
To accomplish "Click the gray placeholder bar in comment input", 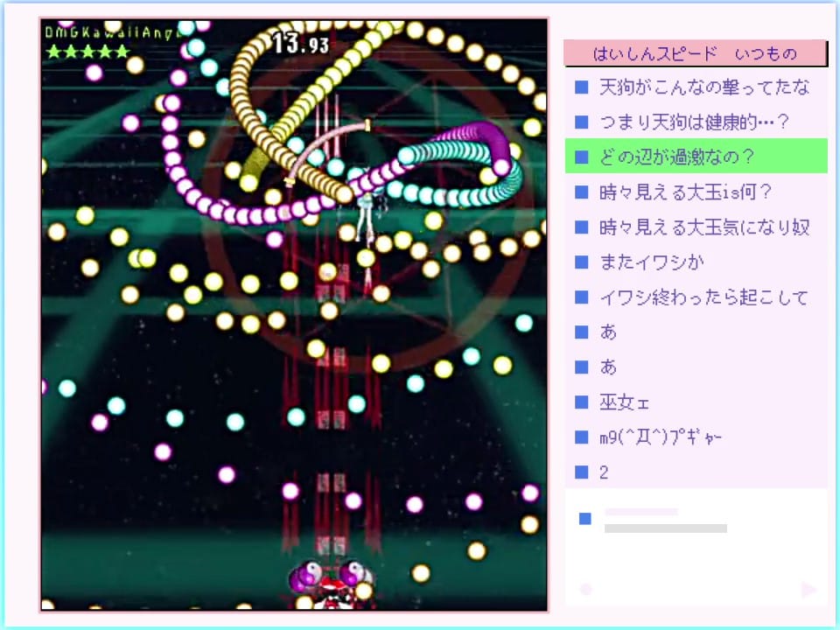I will [665, 528].
